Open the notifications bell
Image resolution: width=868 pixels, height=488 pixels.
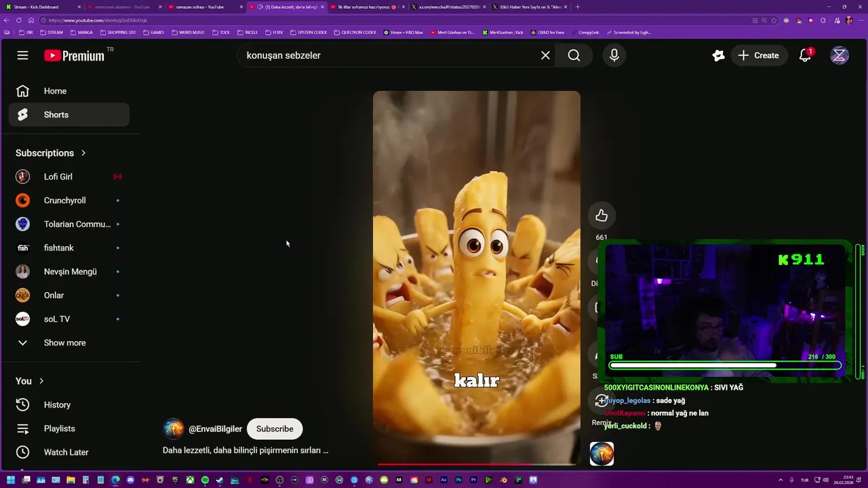coord(805,56)
